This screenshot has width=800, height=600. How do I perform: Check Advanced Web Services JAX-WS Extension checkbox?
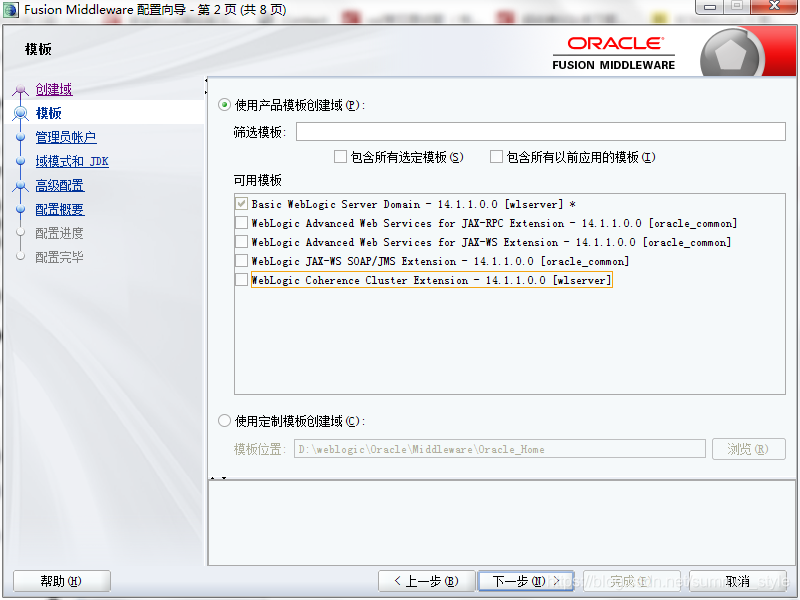pyautogui.click(x=241, y=241)
